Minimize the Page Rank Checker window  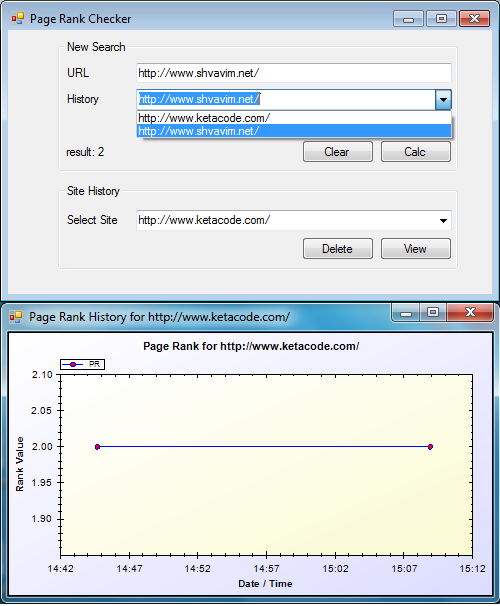(x=408, y=19)
